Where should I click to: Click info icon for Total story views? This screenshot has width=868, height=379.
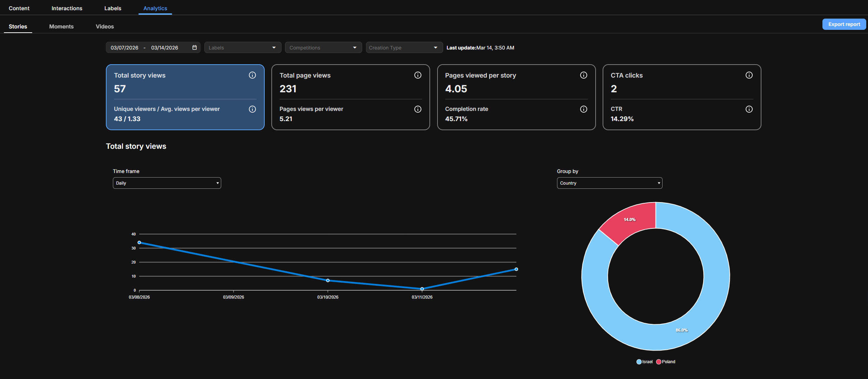[252, 75]
